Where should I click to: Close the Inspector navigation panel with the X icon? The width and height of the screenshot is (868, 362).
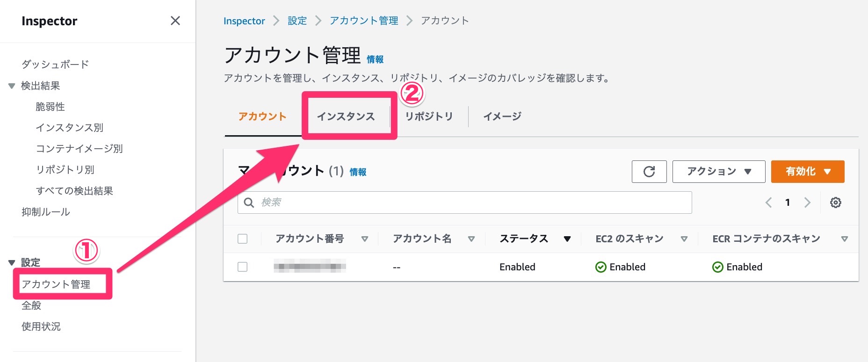tap(175, 21)
